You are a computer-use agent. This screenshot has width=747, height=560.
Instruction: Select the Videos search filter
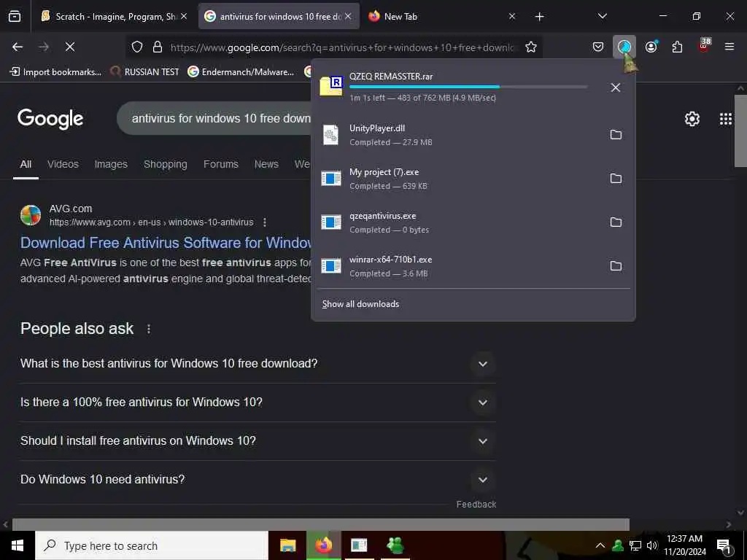point(63,164)
